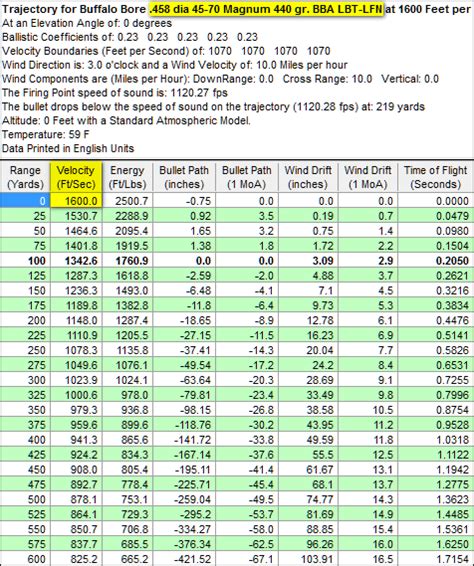Select bullet path value 1.38
The width and height of the screenshot is (474, 566).
click(184, 246)
